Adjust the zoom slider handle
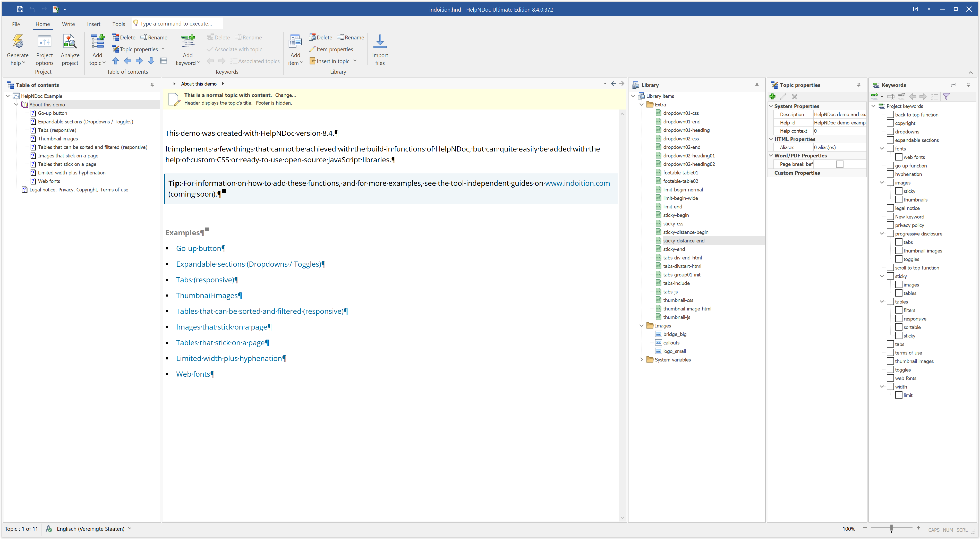The image size is (980, 539). click(x=891, y=528)
